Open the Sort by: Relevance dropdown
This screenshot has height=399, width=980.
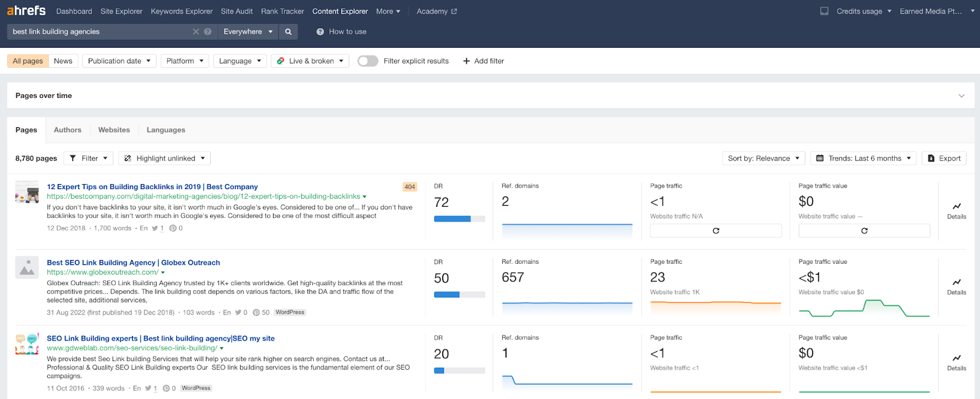point(764,158)
